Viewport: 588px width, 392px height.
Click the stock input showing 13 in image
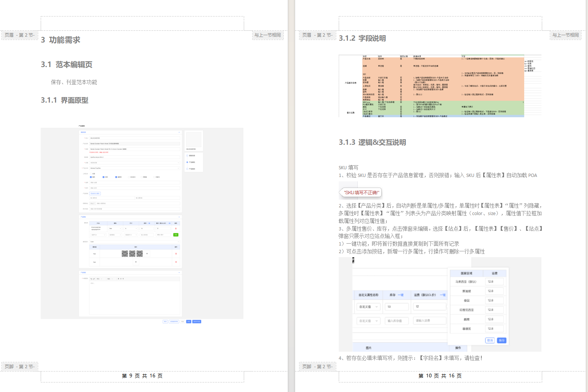[x=397, y=307]
